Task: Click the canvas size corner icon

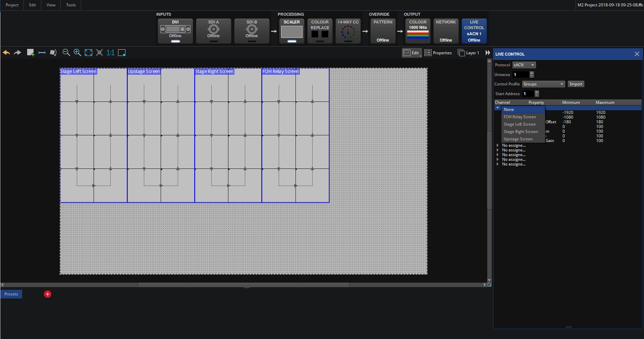Action: click(x=122, y=53)
